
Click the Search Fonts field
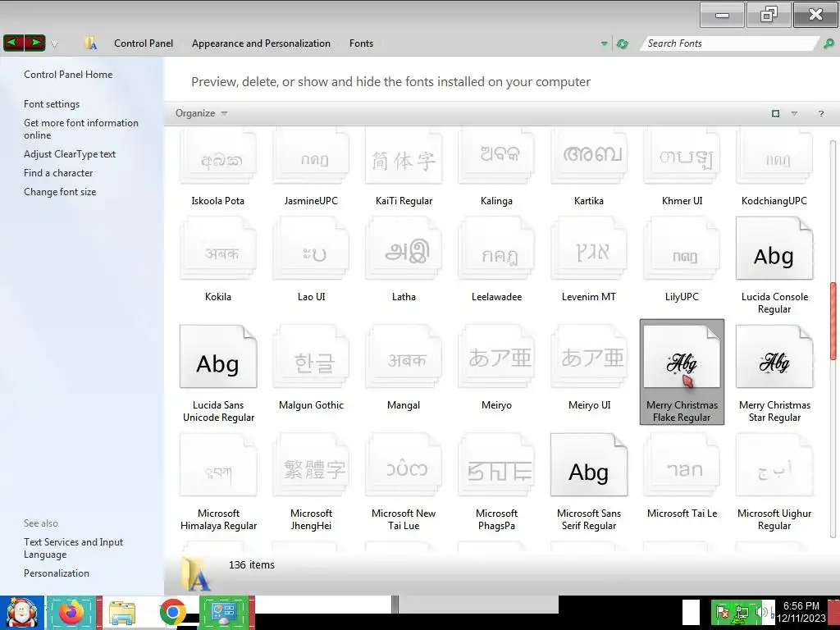729,43
